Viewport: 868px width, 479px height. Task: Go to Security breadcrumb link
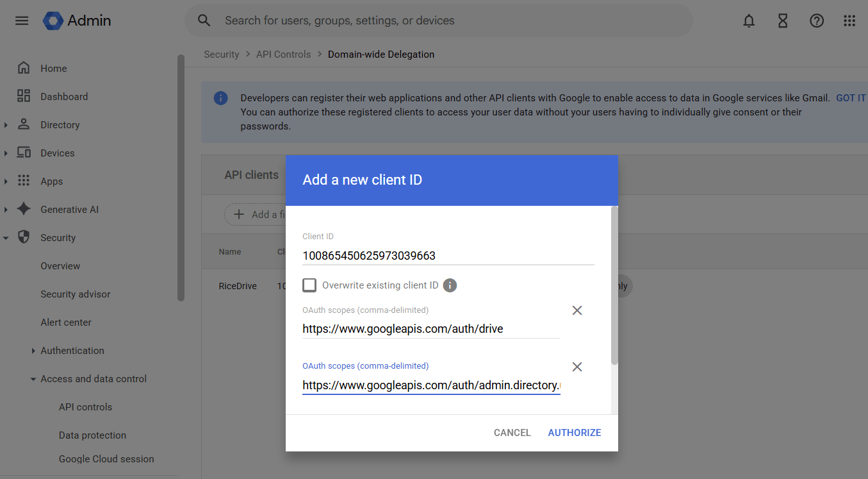point(222,55)
